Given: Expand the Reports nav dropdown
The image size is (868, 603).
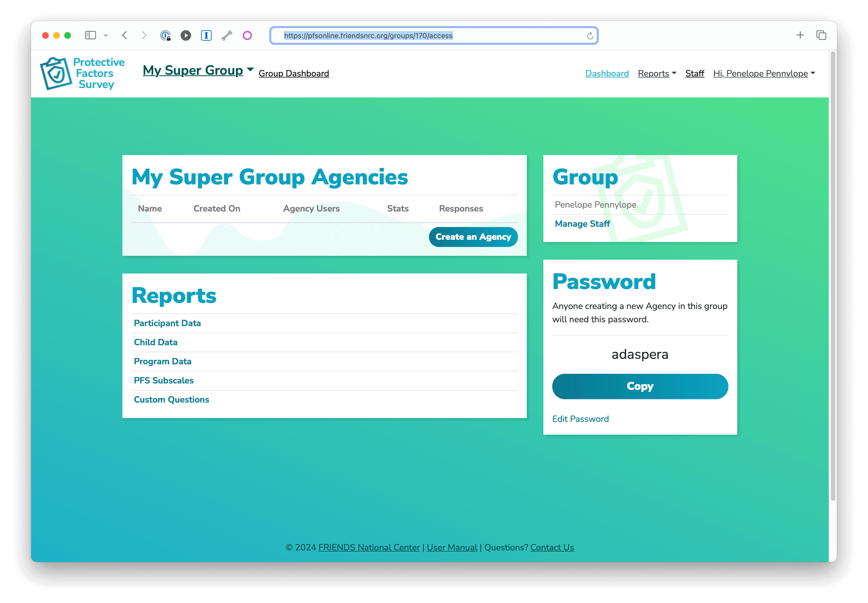Looking at the screenshot, I should [657, 73].
